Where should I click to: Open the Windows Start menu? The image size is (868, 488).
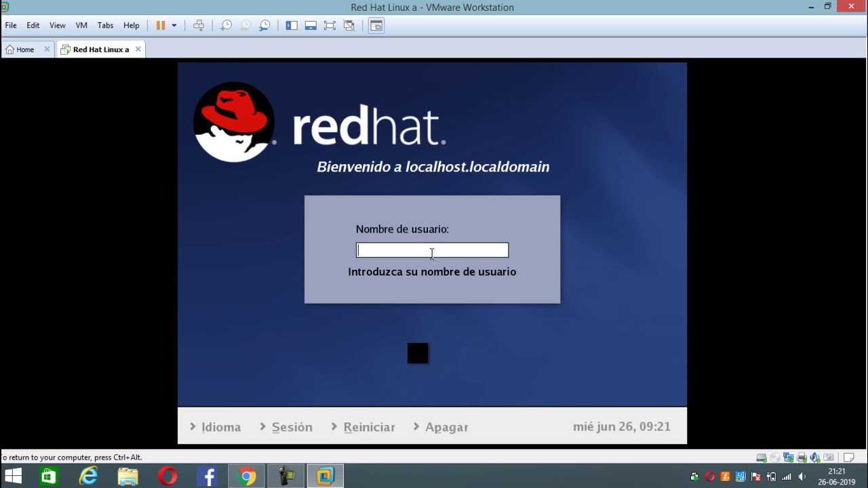pos(13,476)
